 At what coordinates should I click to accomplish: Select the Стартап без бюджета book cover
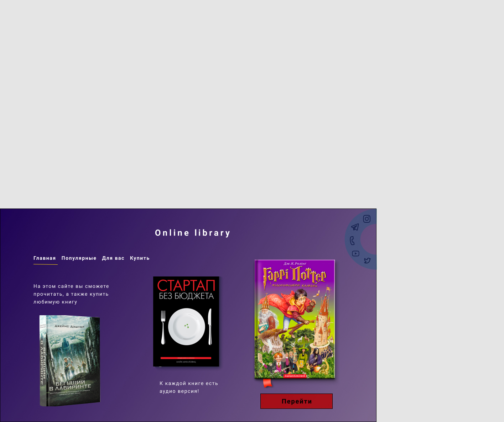tap(186, 322)
